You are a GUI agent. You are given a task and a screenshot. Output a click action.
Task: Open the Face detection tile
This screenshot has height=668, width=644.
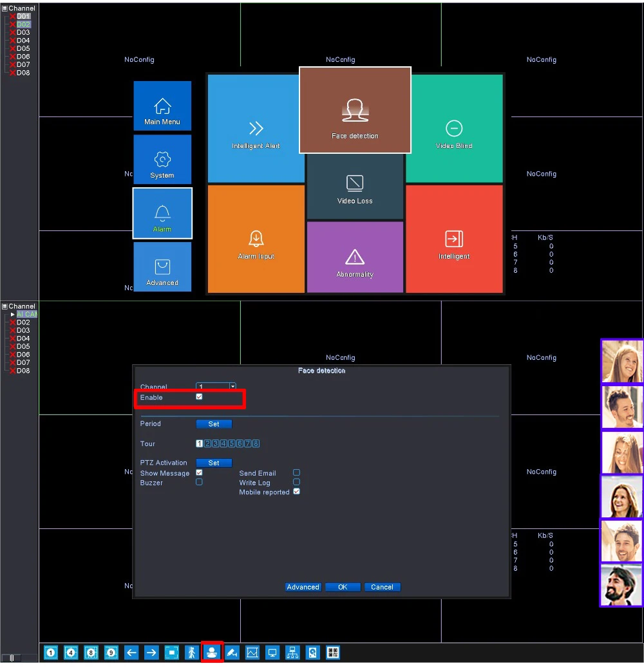355,110
